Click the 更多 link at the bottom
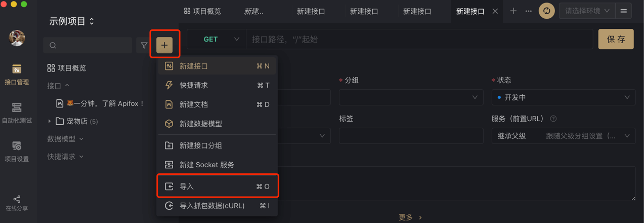 (x=410, y=217)
